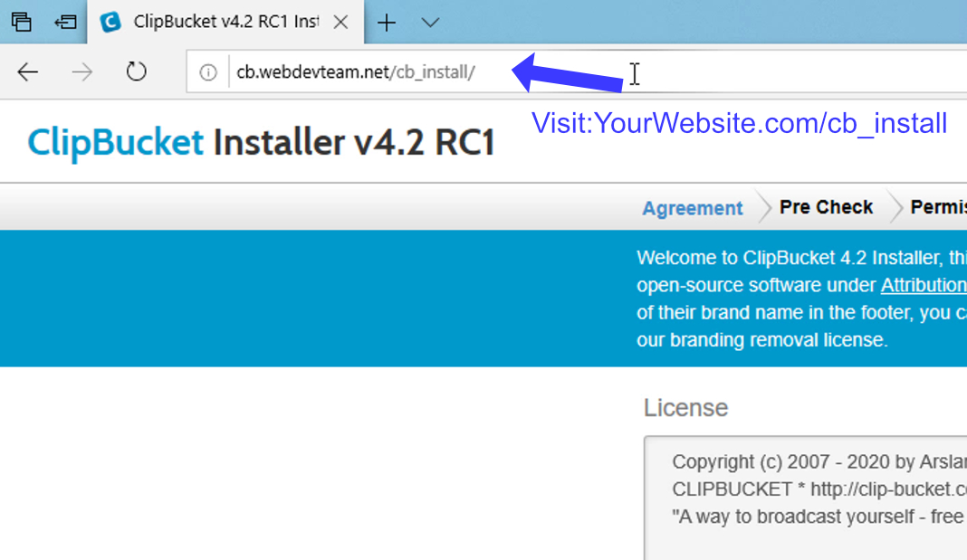
Task: Open the tabs you've set aside icon
Action: (21, 23)
